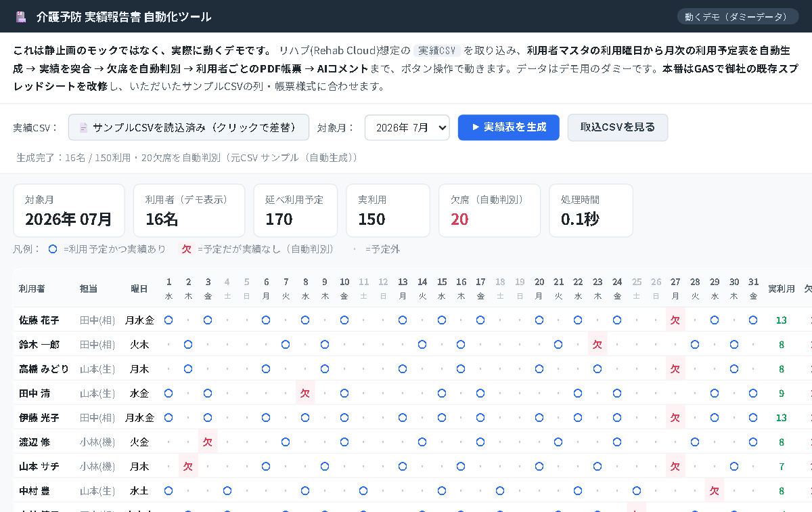This screenshot has height=512, width=812.
Task: Click the 取込CSVを見る button
Action: tap(618, 127)
